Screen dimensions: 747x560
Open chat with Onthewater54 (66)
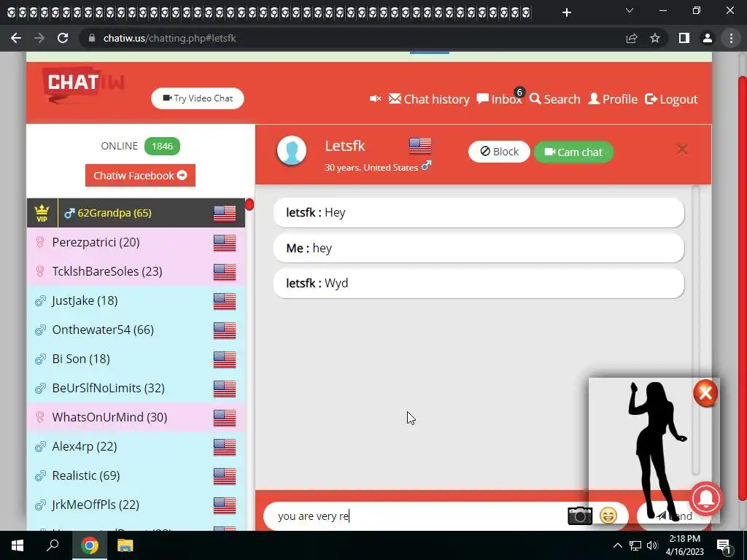tap(136, 330)
